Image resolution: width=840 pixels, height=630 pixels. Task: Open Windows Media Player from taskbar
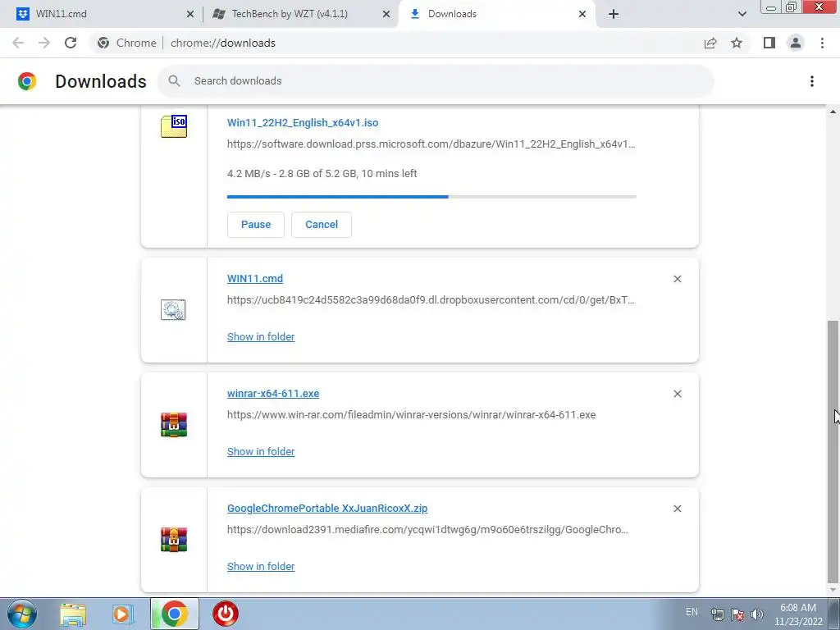(123, 614)
